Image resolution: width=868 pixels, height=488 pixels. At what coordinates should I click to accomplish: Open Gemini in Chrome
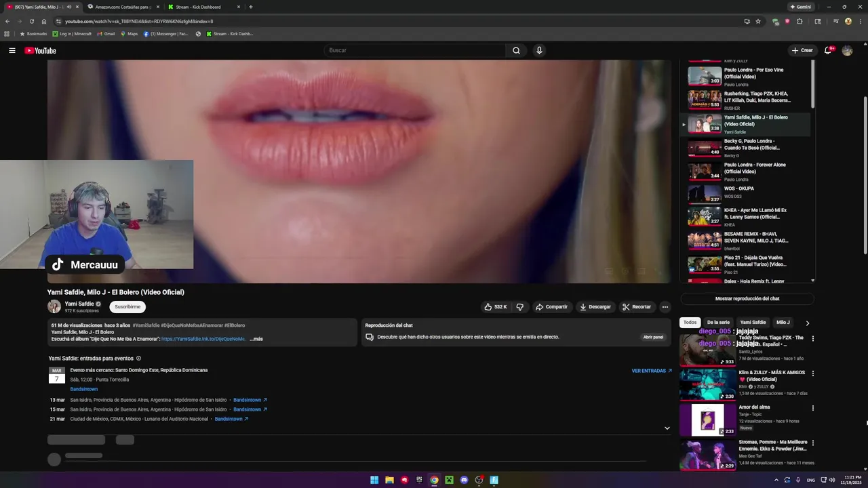800,7
